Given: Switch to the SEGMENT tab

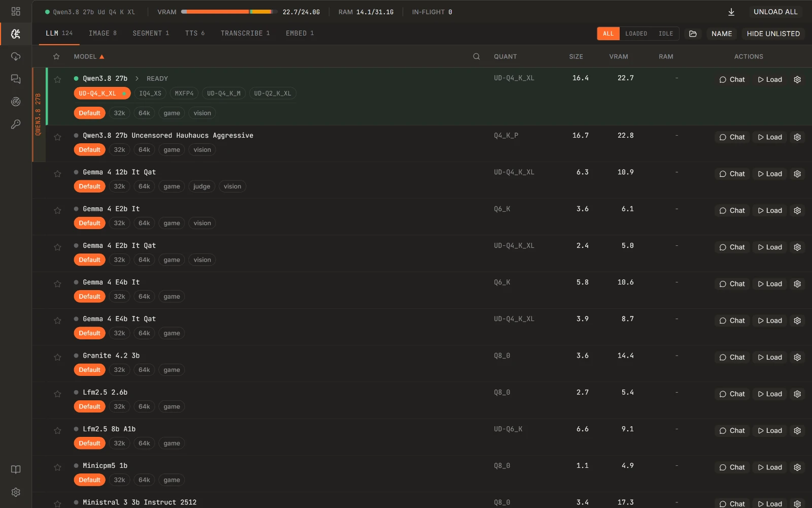Looking at the screenshot, I should pos(151,33).
